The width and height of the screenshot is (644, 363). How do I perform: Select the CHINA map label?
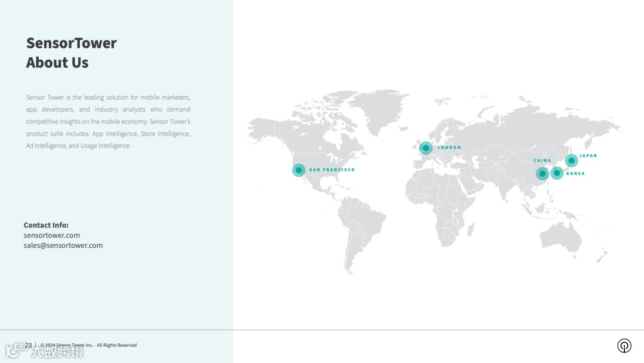[542, 161]
